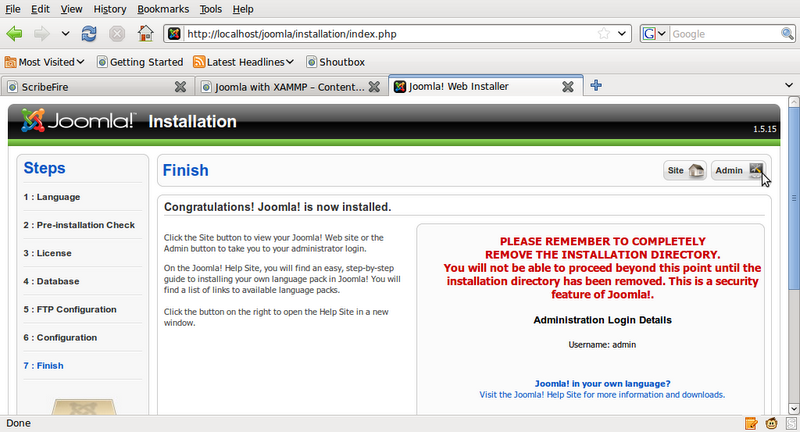Click 'Joomla! in your own language?' link
Screen dimensions: 800x432
pyautogui.click(x=602, y=384)
